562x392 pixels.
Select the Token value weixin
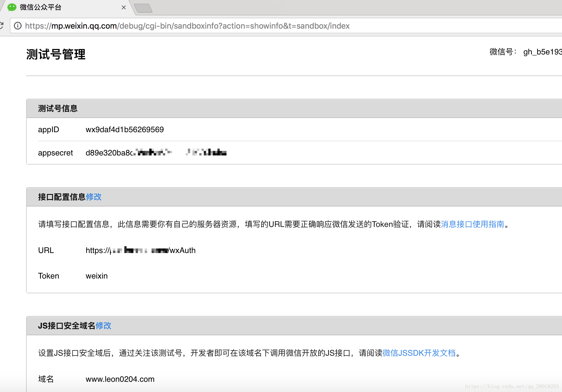click(97, 276)
